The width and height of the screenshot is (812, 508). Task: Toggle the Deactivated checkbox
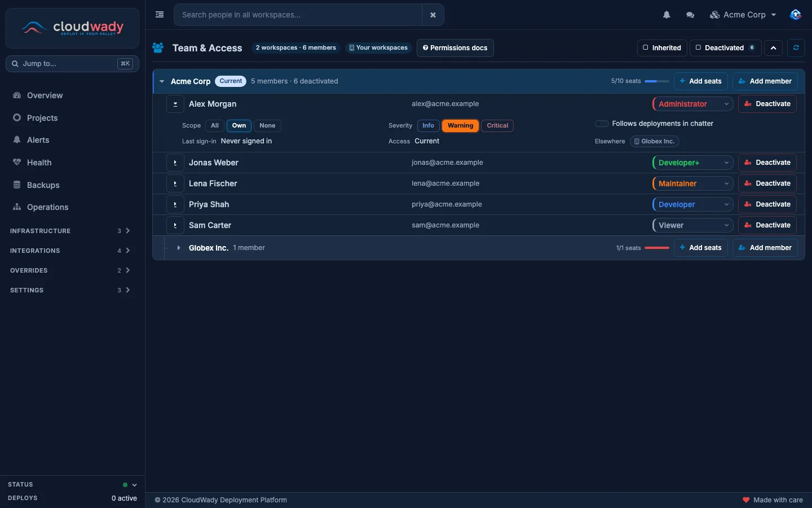coord(698,48)
